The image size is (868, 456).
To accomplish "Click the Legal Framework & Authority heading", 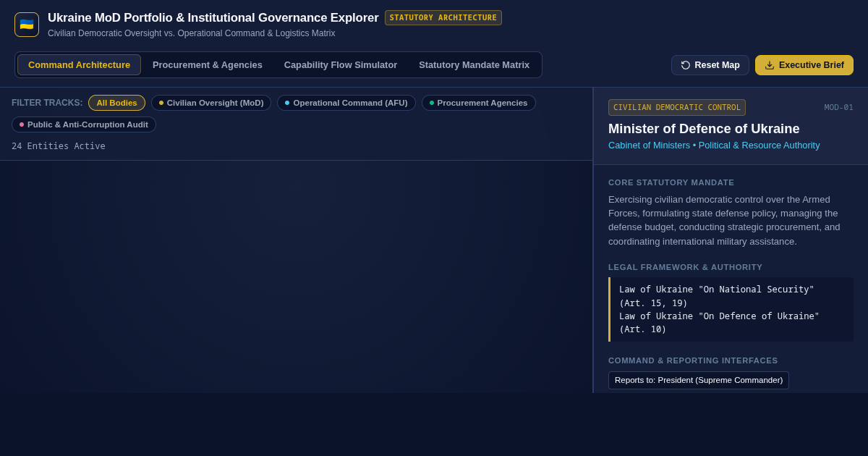I will 685,267.
